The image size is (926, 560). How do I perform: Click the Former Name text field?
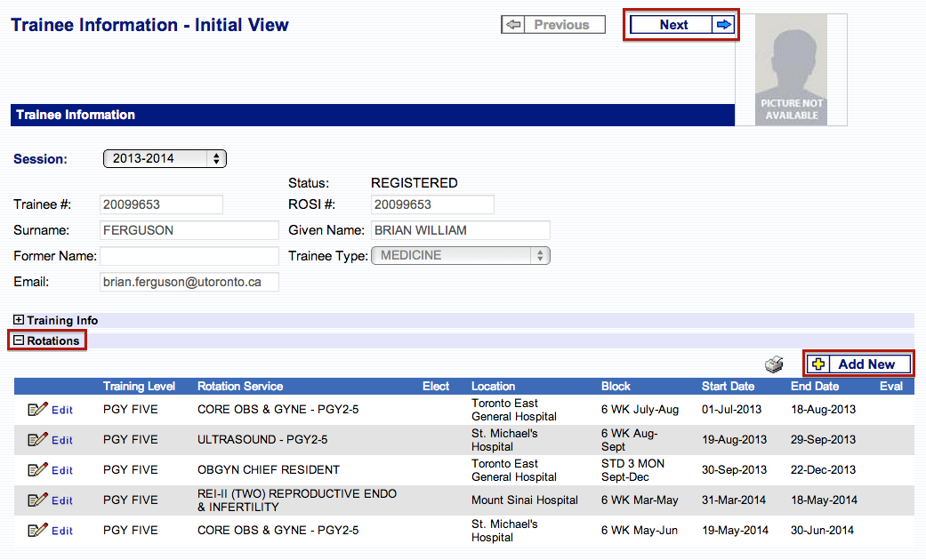pos(189,256)
